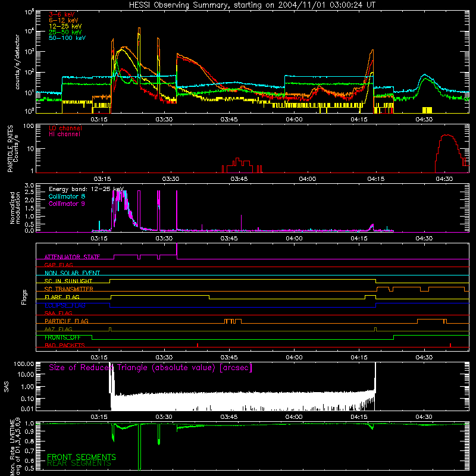Click the HI channel legend label
The width and height of the screenshot is (476, 476).
click(64, 134)
